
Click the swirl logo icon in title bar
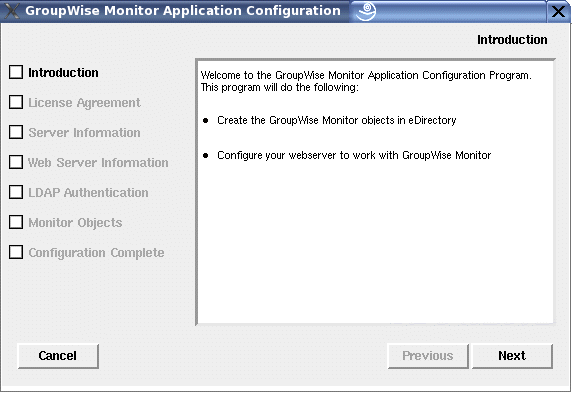click(x=366, y=11)
